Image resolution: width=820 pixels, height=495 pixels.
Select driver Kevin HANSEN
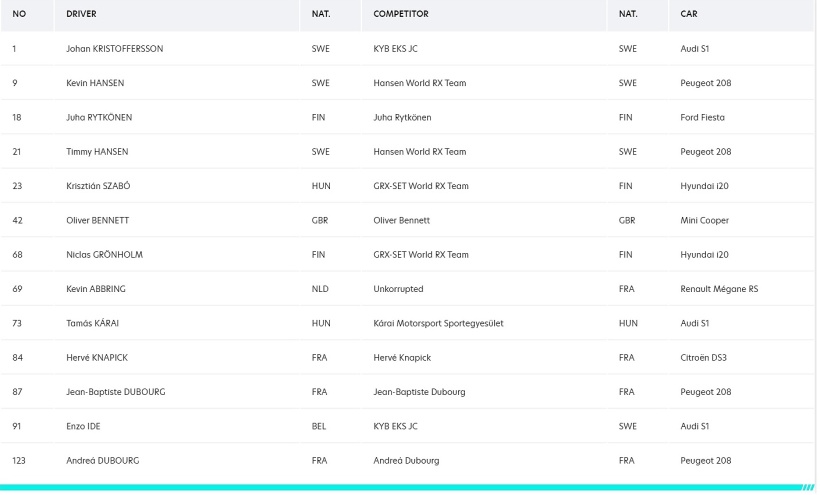97,83
